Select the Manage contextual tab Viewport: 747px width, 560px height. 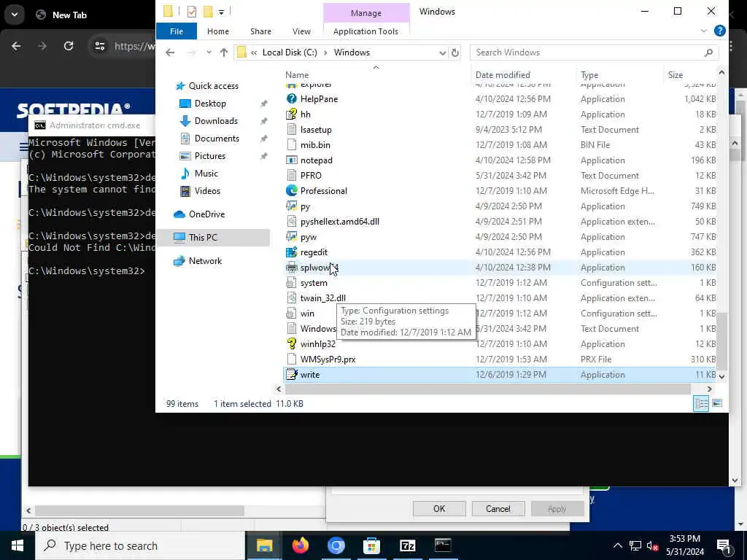(366, 13)
